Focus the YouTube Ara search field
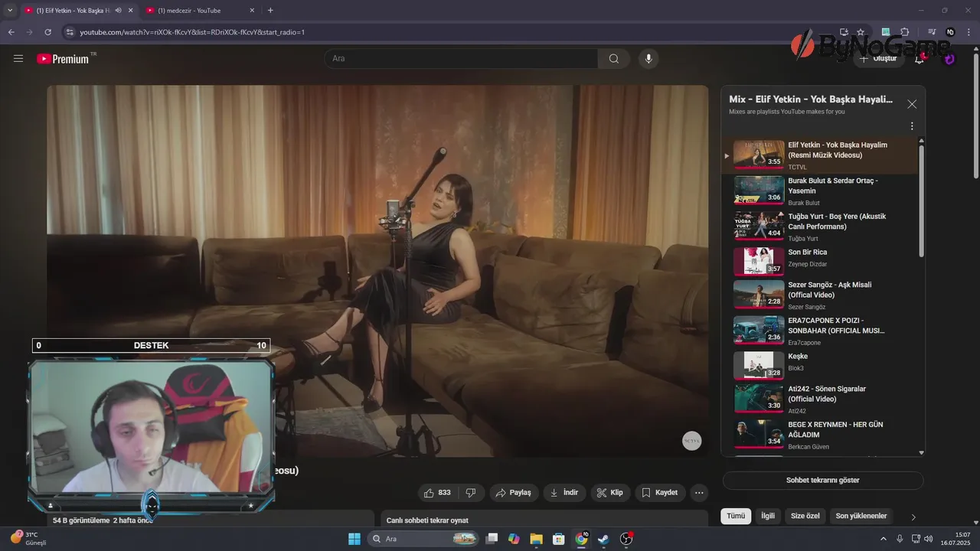Image resolution: width=980 pixels, height=551 pixels. 461,59
